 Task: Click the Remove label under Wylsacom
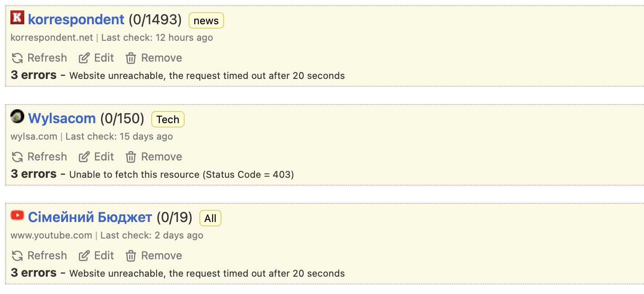click(162, 157)
